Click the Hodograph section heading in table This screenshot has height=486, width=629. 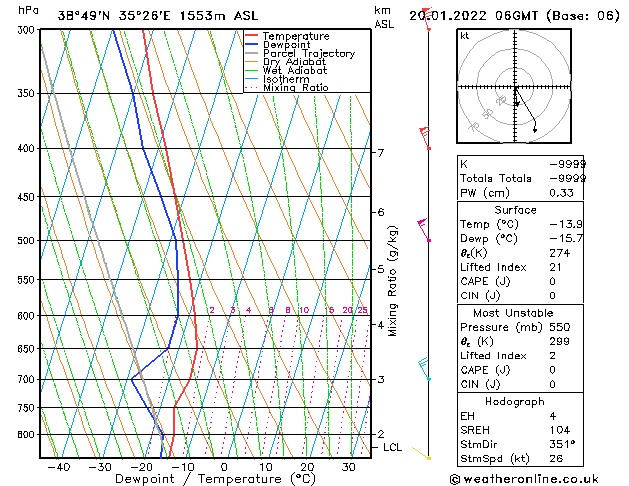click(x=516, y=401)
